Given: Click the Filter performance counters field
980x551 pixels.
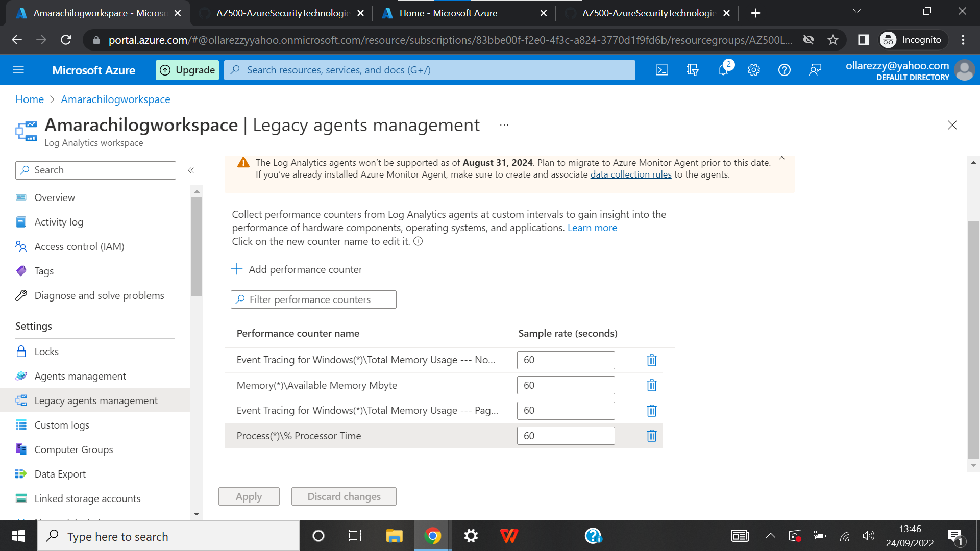Looking at the screenshot, I should pos(313,299).
